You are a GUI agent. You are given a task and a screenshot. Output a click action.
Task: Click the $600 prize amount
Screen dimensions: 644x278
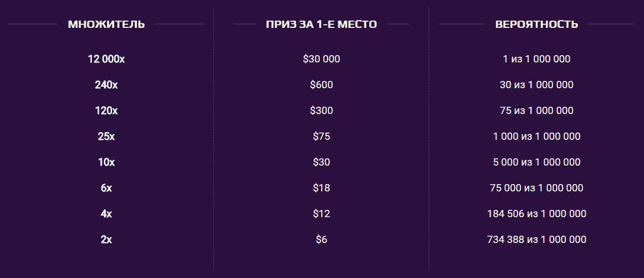pyautogui.click(x=321, y=85)
